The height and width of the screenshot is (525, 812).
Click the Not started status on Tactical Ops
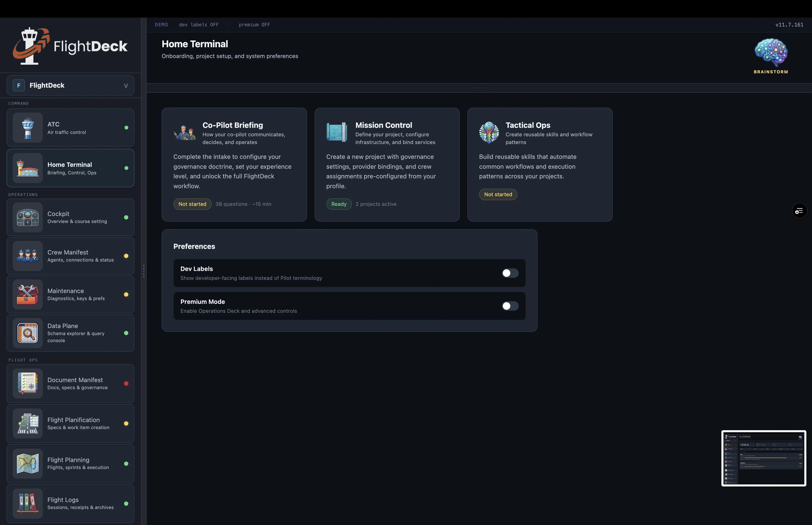click(x=498, y=194)
